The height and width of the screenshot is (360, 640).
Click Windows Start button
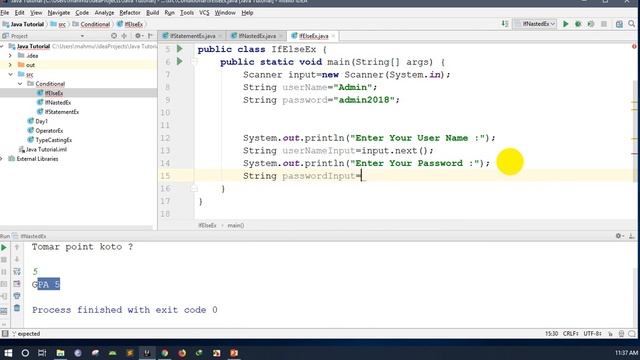pyautogui.click(x=8, y=353)
